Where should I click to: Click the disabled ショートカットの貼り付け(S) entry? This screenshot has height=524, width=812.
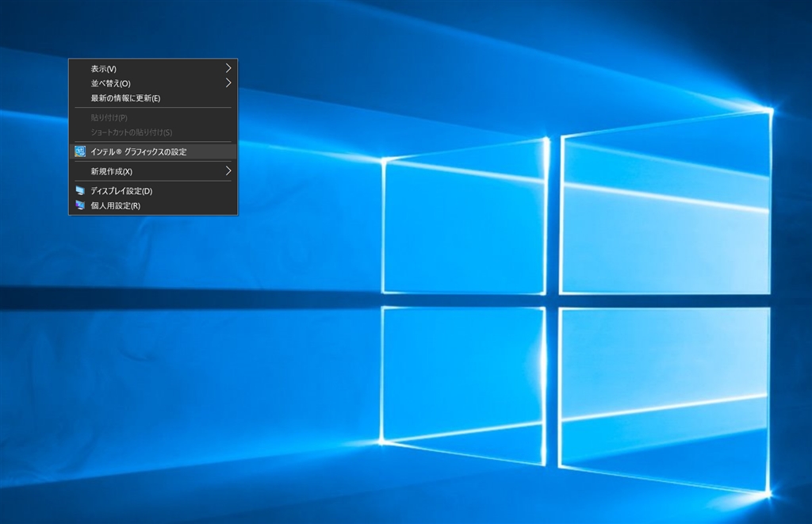click(153, 132)
